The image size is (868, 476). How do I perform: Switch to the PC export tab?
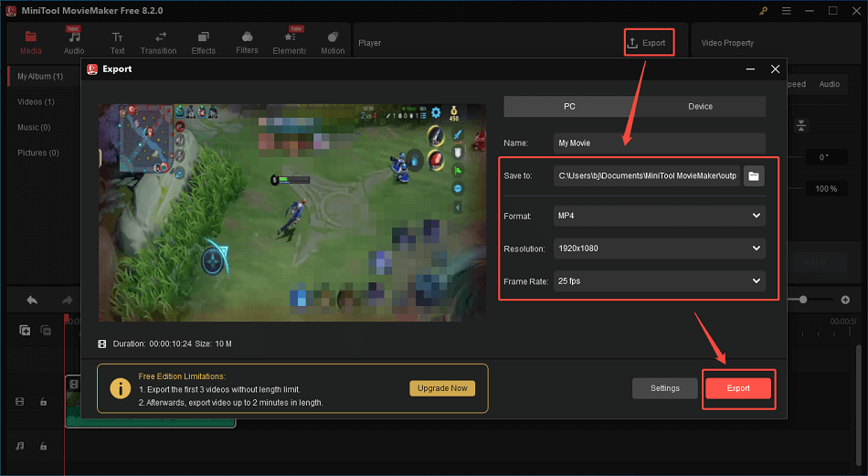click(x=569, y=106)
